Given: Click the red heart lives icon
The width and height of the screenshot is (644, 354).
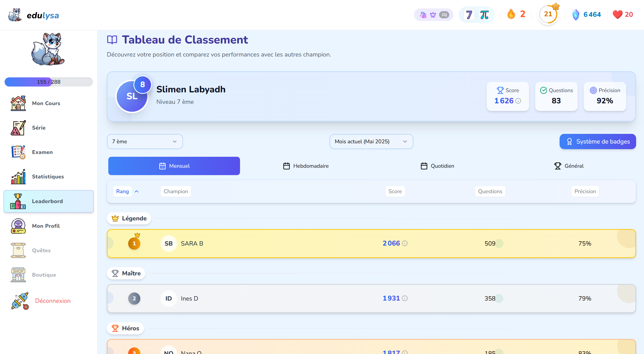Looking at the screenshot, I should pos(617,15).
